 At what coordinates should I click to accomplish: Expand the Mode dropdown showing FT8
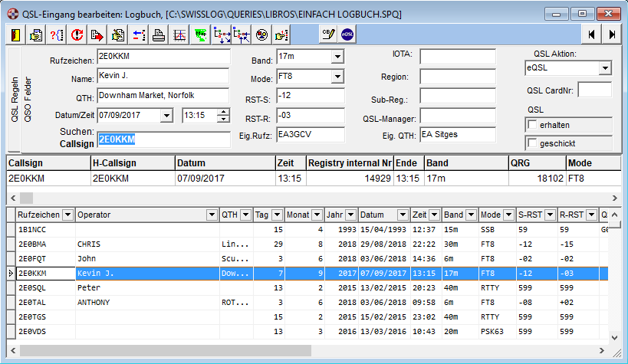337,77
